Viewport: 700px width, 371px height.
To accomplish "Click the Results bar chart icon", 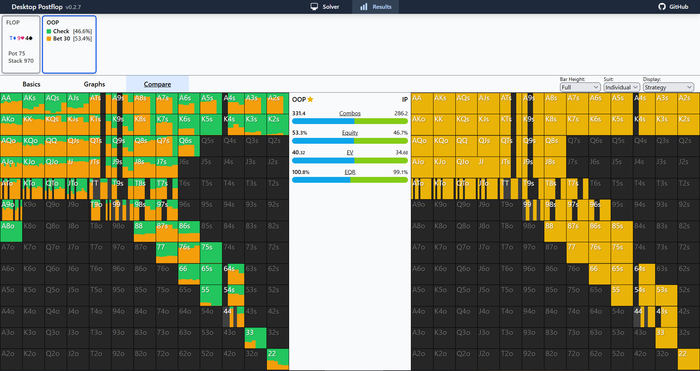I will pyautogui.click(x=363, y=7).
